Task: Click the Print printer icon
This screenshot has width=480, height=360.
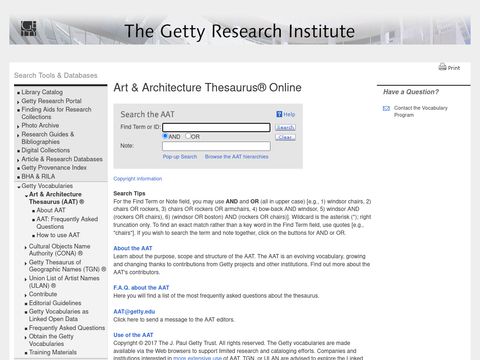Action: coord(442,67)
